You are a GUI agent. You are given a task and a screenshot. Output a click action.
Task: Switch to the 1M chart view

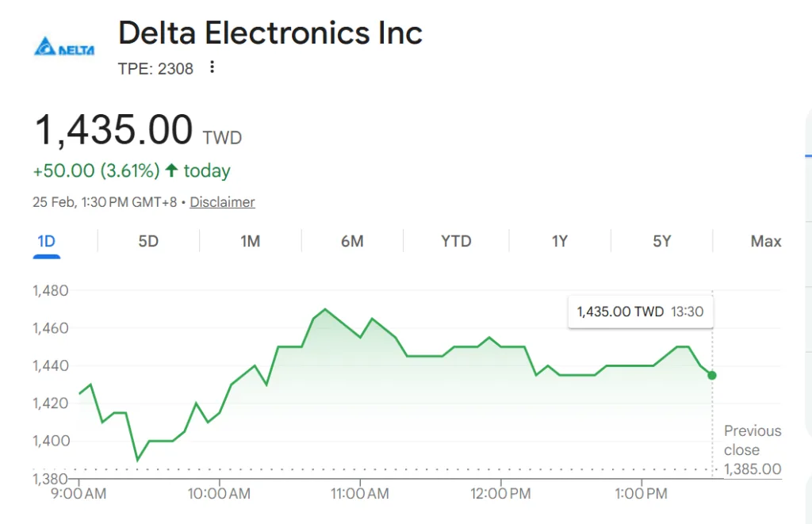pyautogui.click(x=250, y=241)
